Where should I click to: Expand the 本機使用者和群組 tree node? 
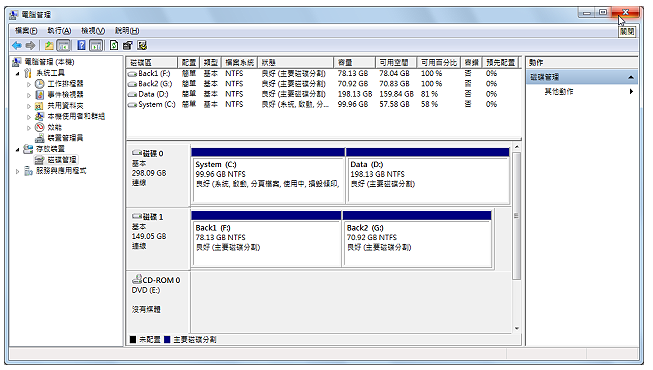coord(29,117)
